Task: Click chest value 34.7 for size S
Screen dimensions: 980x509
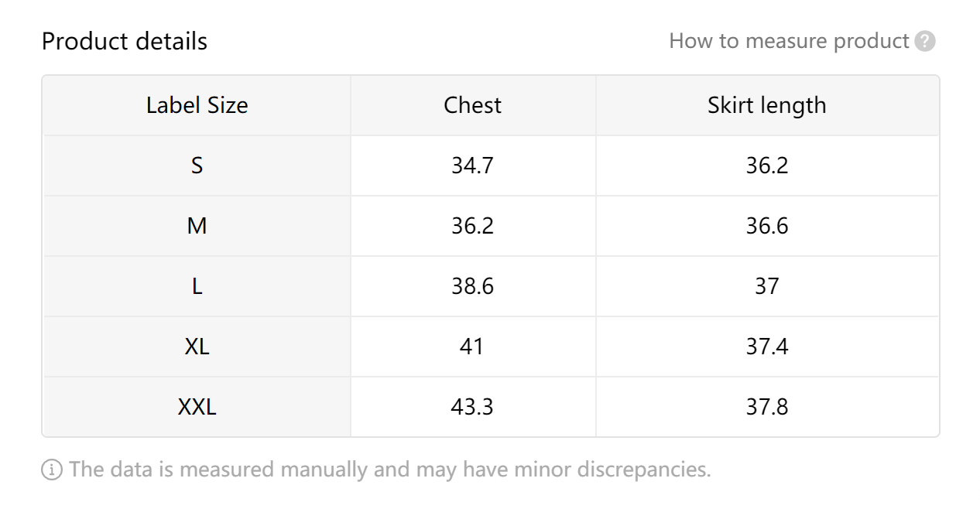Action: tap(473, 166)
